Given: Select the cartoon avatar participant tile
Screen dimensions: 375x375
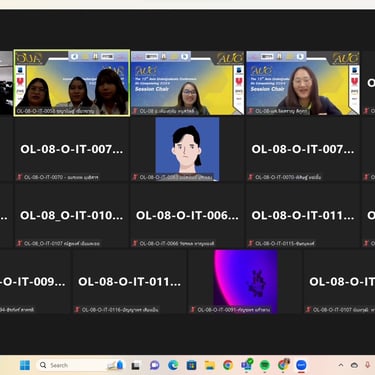Looking at the screenshot, I should tap(187, 149).
